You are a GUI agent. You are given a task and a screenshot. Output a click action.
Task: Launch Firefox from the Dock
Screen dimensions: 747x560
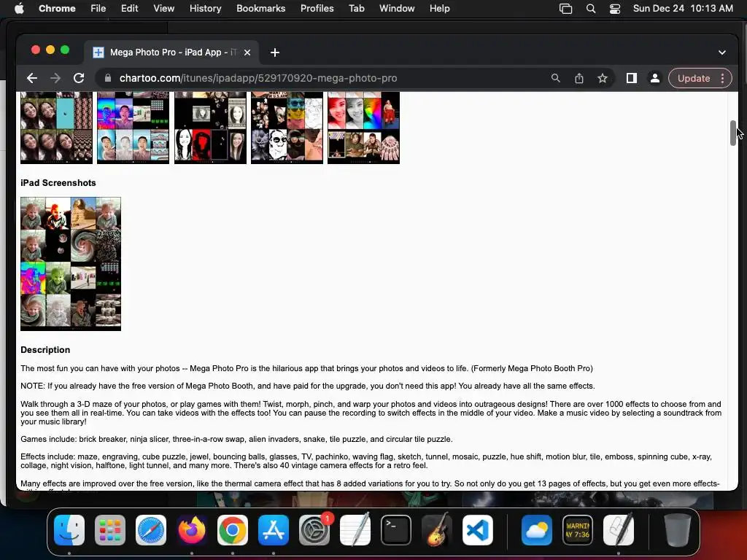(x=192, y=530)
